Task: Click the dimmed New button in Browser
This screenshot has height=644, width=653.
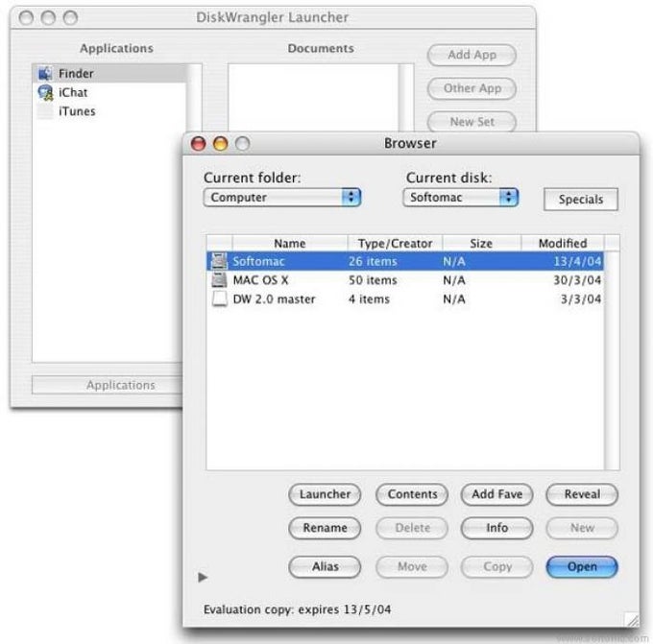Action: pyautogui.click(x=582, y=528)
